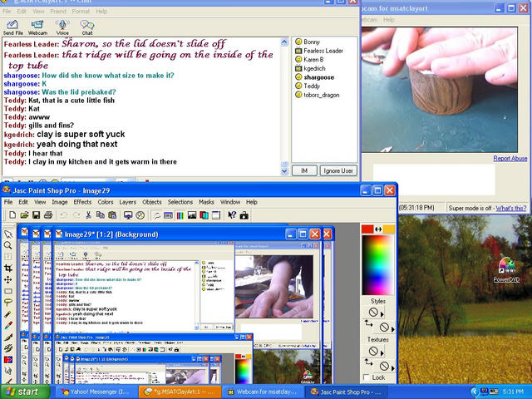
Task: Select the Crop tool
Action: coord(8,268)
